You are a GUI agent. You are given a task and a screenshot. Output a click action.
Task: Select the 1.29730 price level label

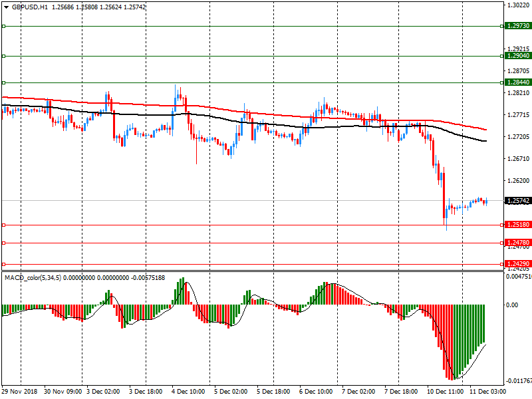(x=517, y=26)
